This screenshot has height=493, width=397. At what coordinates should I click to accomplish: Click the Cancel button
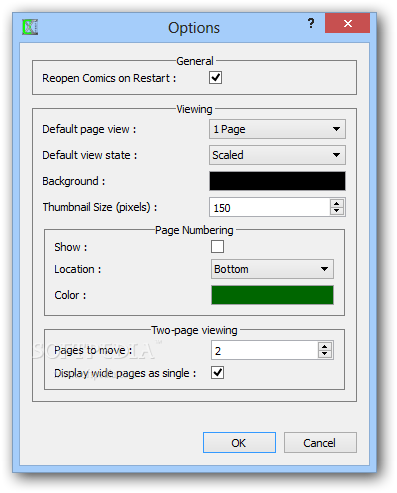(x=320, y=443)
